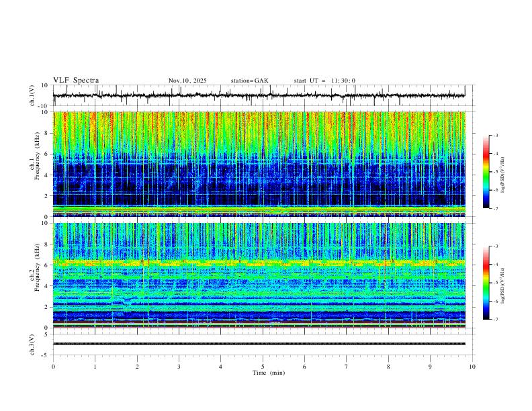Click time-axis tick label '2'
This screenshot has height=411, width=532.
[137, 367]
